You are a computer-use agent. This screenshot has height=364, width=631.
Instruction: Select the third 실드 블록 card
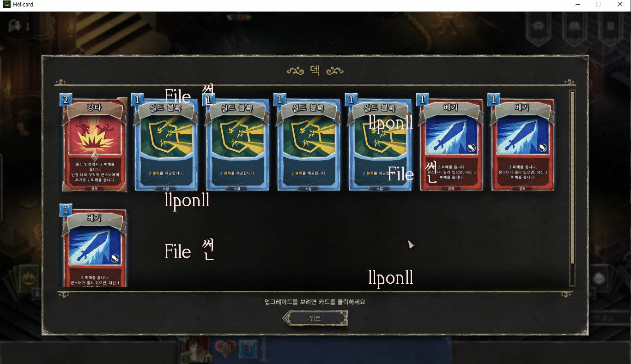click(x=308, y=144)
